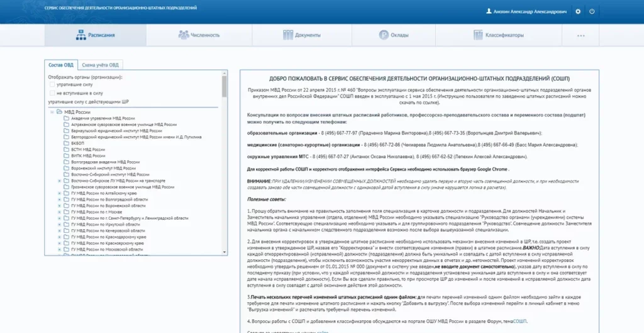Click the tree panel scroll-up arrow
The image size is (644, 333).
pyautogui.click(x=225, y=73)
